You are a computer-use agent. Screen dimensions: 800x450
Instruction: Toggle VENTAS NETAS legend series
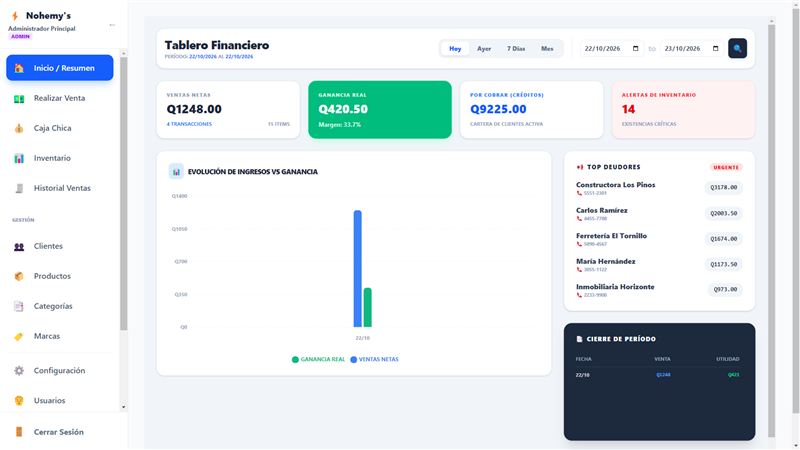click(374, 360)
